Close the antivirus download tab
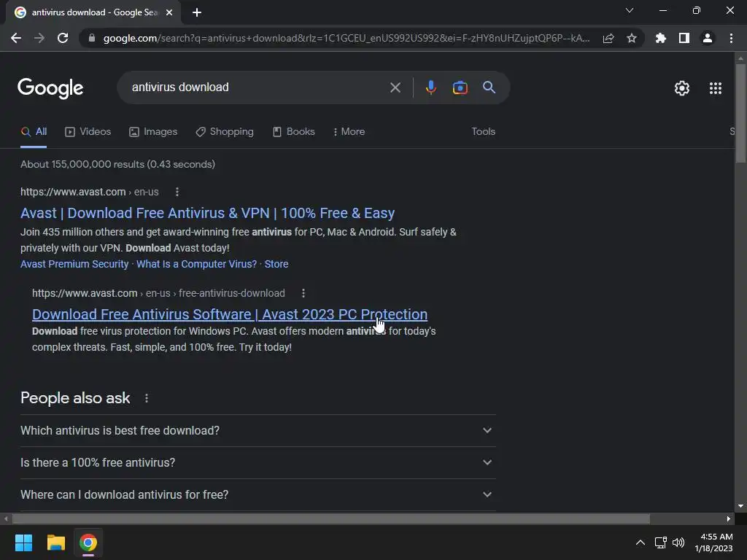Image resolution: width=747 pixels, height=560 pixels. coord(169,12)
